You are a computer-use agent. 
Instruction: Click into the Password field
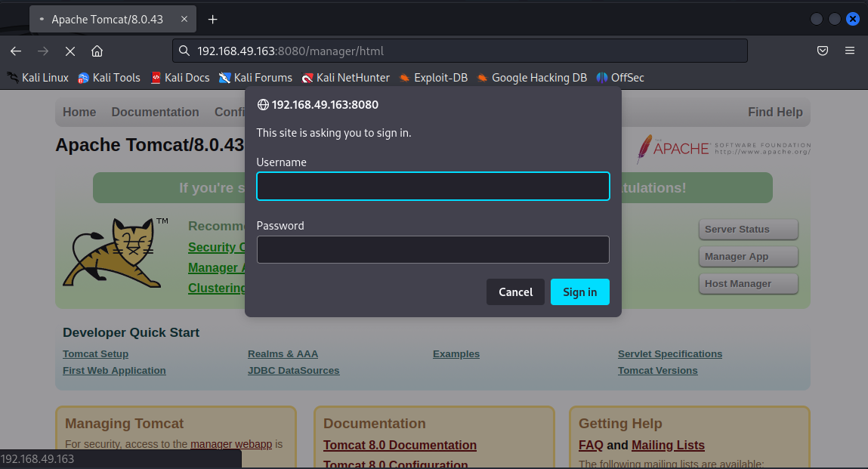pyautogui.click(x=433, y=250)
